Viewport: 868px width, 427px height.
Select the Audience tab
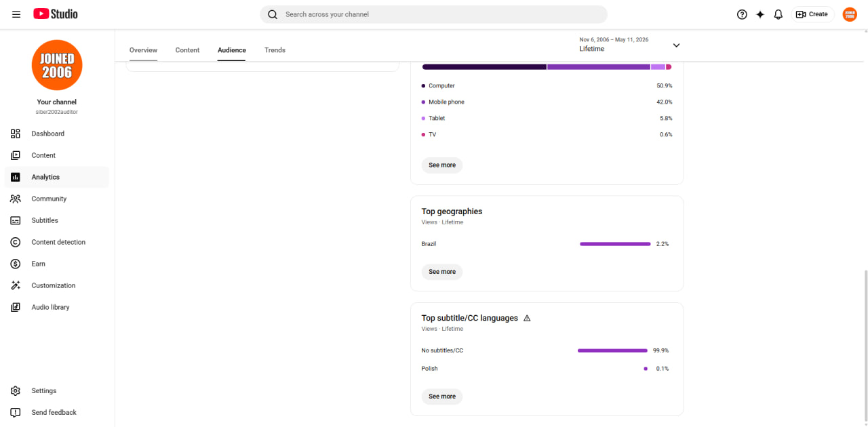coord(232,50)
